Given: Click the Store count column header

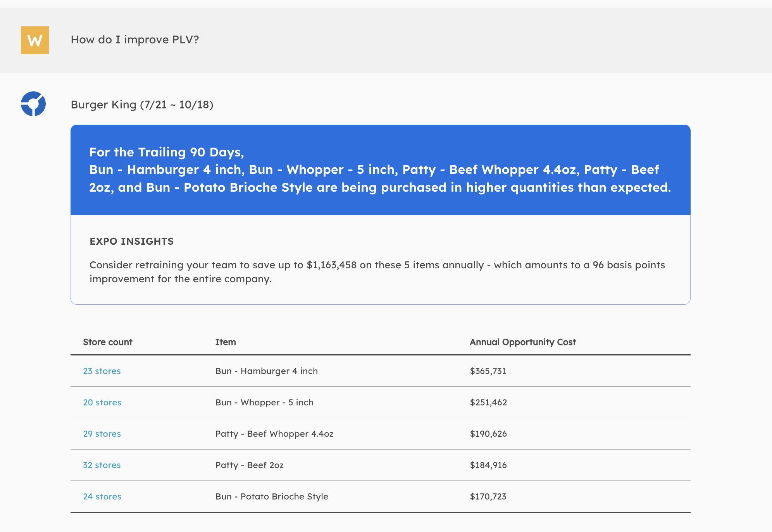Looking at the screenshot, I should click(108, 342).
